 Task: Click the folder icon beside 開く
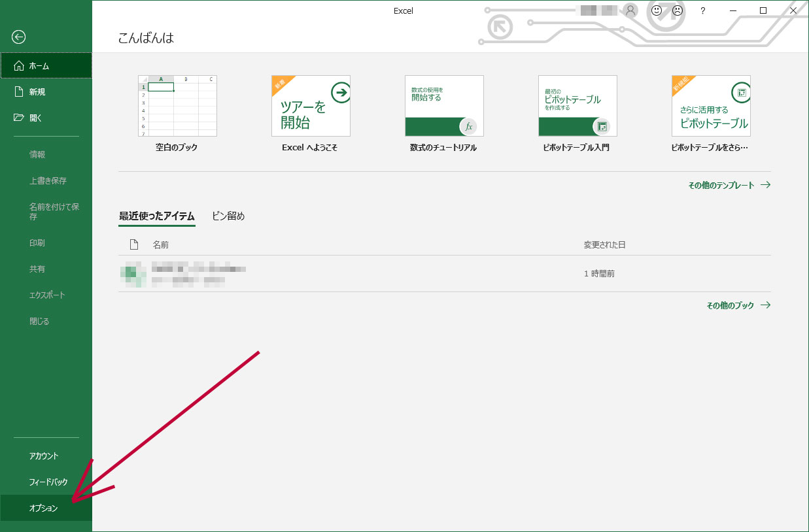click(18, 118)
